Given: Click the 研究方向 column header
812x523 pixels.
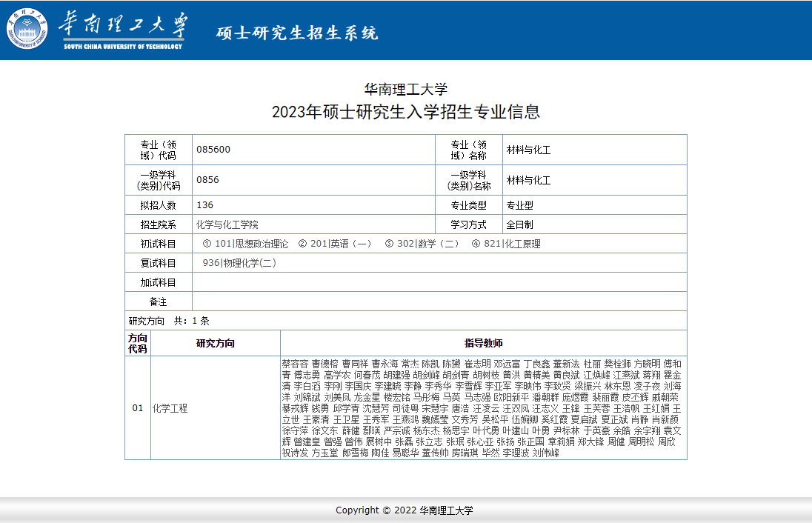Looking at the screenshot, I should (x=215, y=343).
